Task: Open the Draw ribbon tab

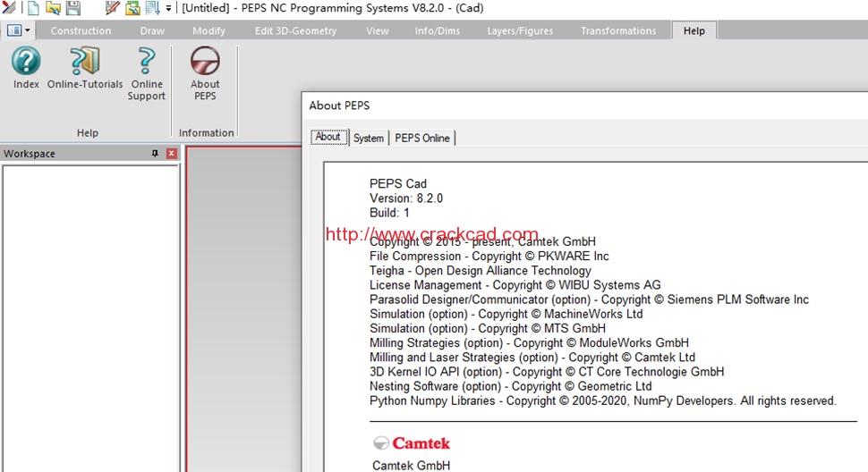Action: point(152,31)
